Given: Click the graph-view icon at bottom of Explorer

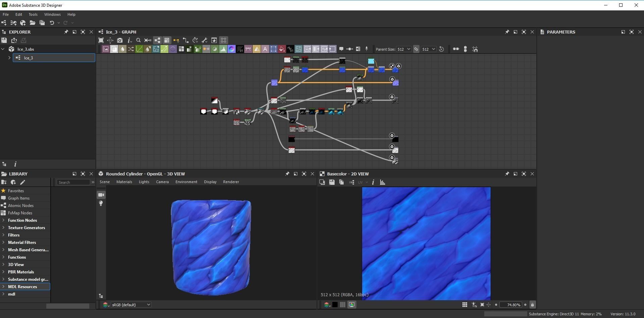Looking at the screenshot, I should [4, 164].
